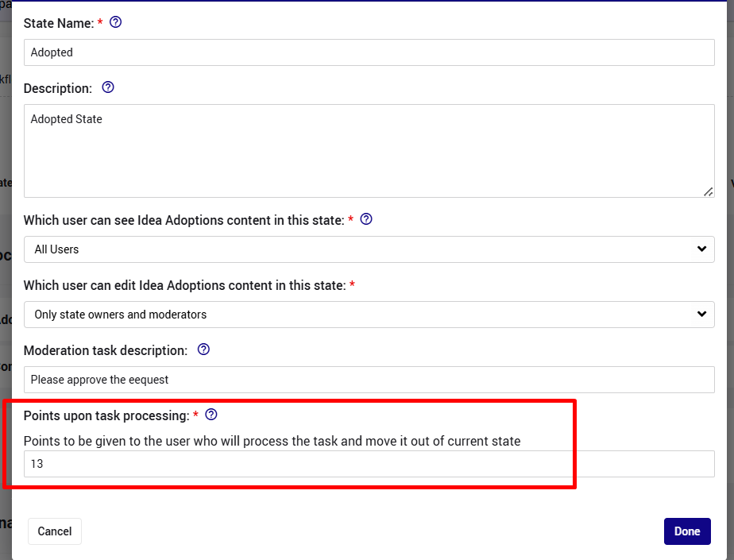Click the Done button
734x560 pixels.
pos(687,531)
